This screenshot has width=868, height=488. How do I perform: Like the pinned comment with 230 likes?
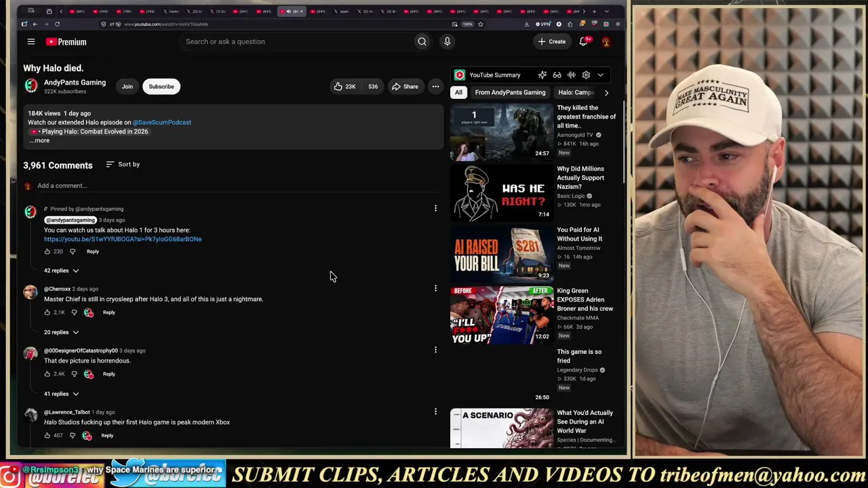coord(47,251)
